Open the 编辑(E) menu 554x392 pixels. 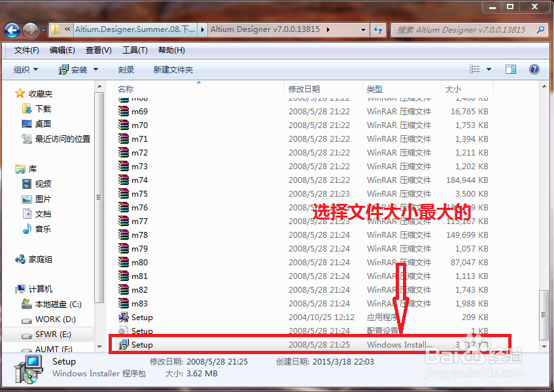(62, 50)
